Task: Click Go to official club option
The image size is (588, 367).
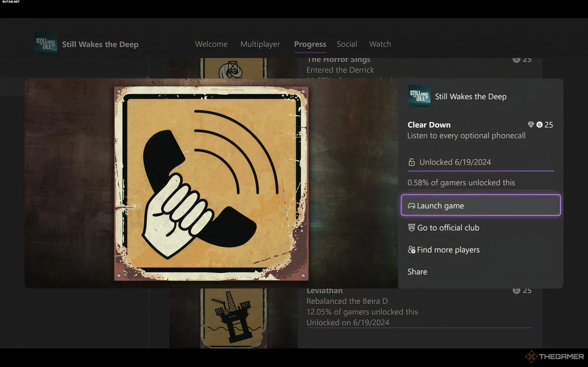Action: 448,228
